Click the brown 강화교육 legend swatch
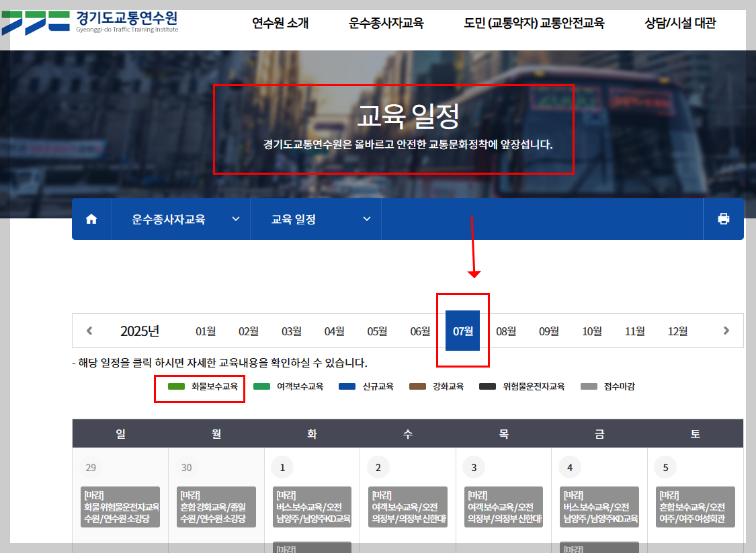Viewport: 756px width, 553px height. click(417, 386)
